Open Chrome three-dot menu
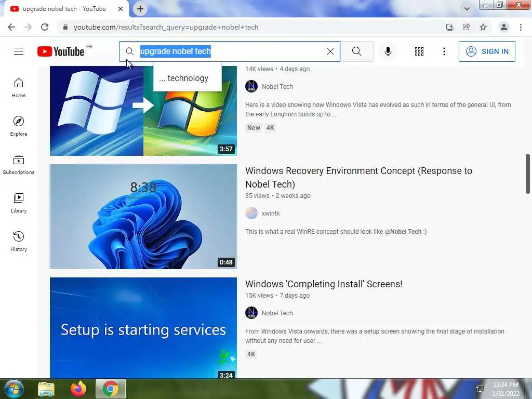The height and width of the screenshot is (399, 532). (x=521, y=27)
